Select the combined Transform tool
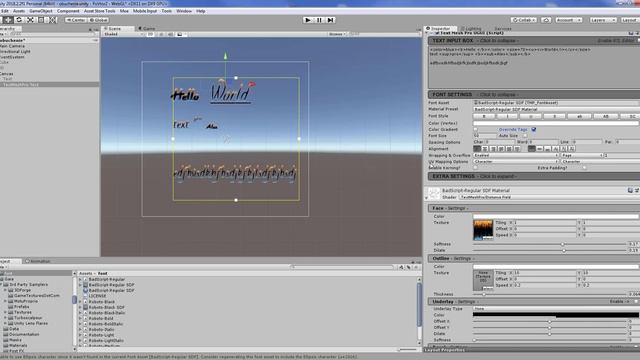640x360 pixels. tap(53, 20)
